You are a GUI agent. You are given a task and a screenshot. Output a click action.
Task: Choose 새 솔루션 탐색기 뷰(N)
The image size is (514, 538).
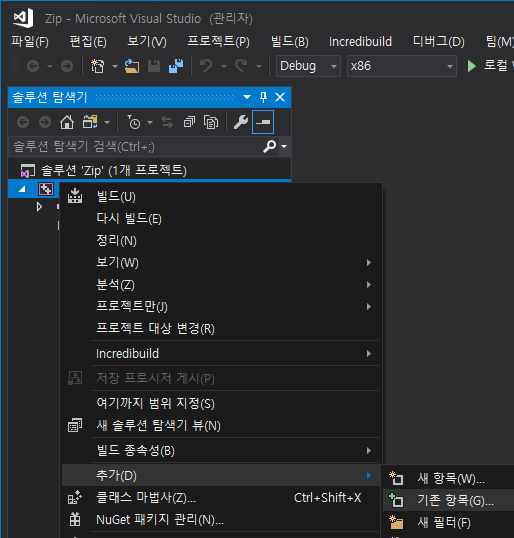pyautogui.click(x=221, y=425)
